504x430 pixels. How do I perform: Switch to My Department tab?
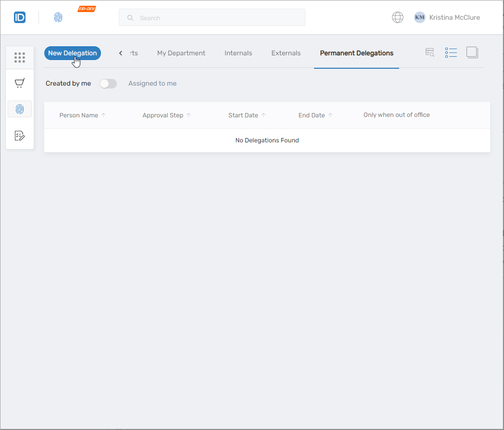(x=181, y=53)
